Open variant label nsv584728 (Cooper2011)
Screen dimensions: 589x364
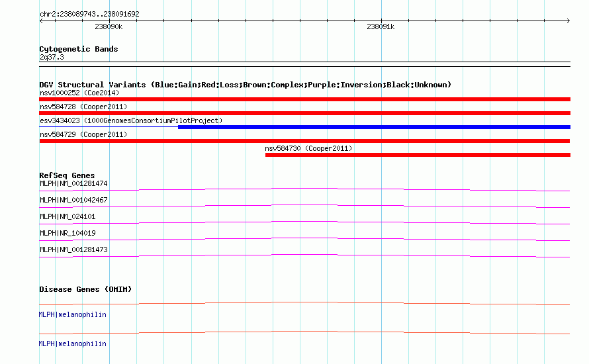tap(83, 107)
